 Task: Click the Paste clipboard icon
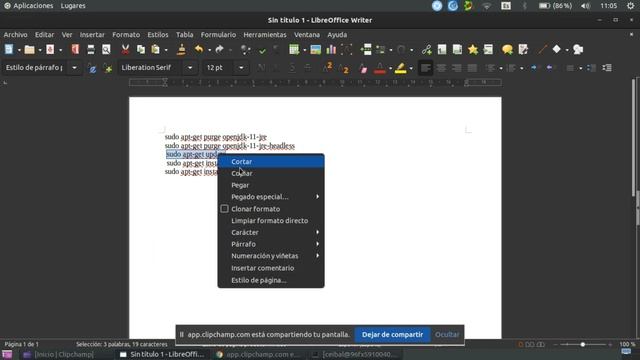pos(155,49)
